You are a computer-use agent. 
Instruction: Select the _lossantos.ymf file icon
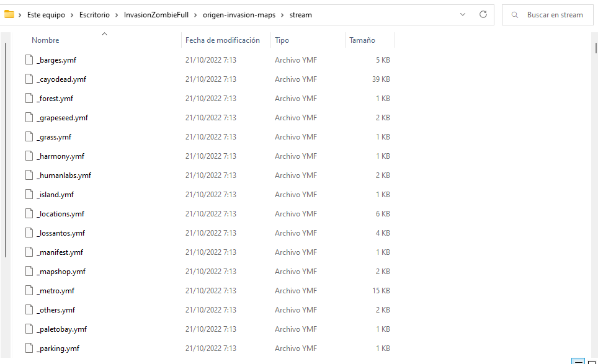pyautogui.click(x=29, y=233)
